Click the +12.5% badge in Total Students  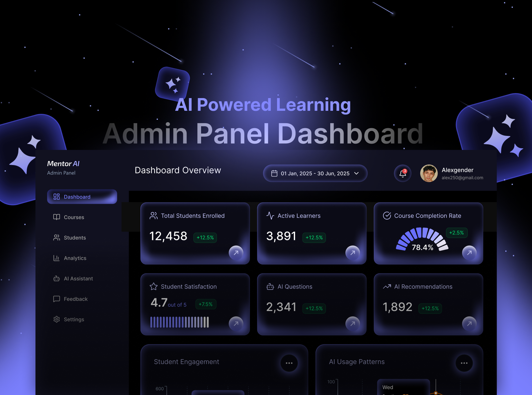pos(205,238)
